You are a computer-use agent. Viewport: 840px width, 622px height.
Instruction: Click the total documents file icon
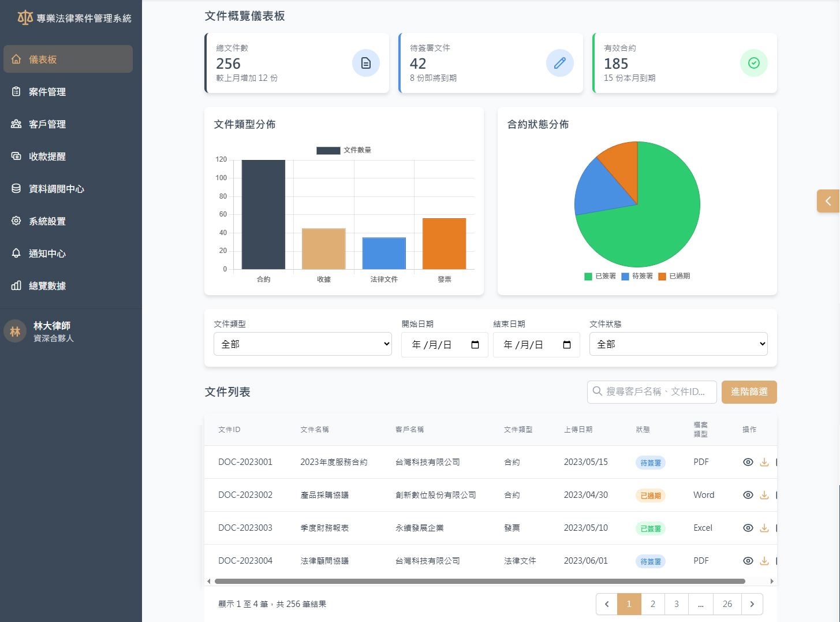pos(365,63)
